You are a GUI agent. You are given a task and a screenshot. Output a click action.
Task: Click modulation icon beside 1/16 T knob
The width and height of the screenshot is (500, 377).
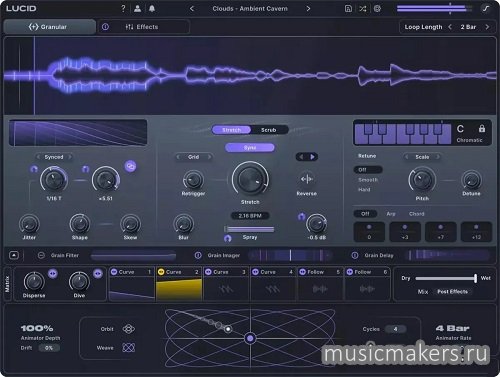34,169
